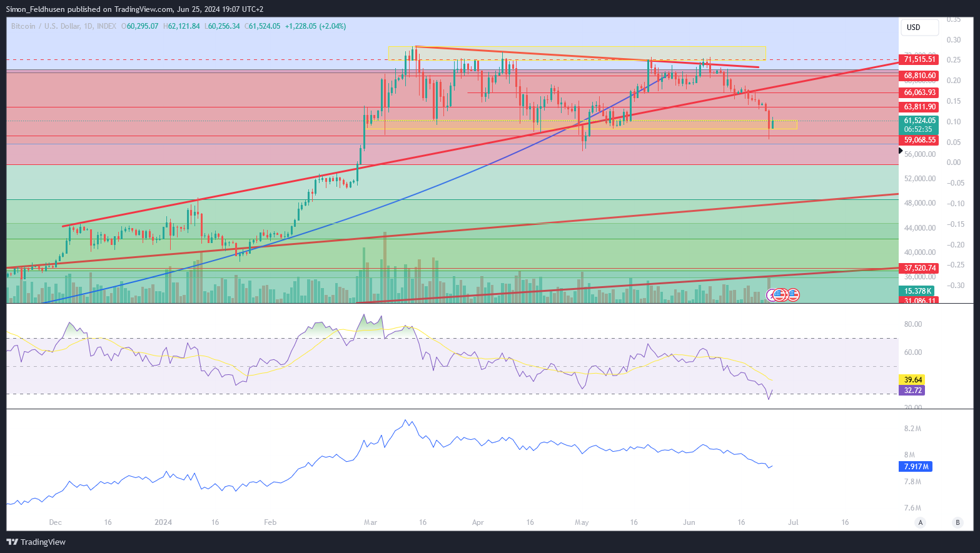Click the yellow 39.64 RSI average label
Image resolution: width=980 pixels, height=553 pixels.
click(x=912, y=380)
